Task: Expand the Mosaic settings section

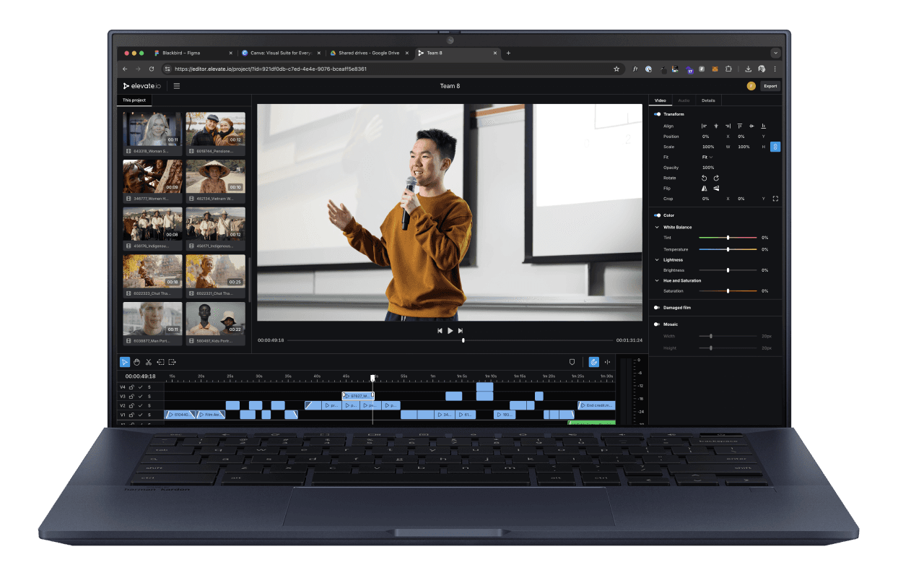Action: [658, 324]
